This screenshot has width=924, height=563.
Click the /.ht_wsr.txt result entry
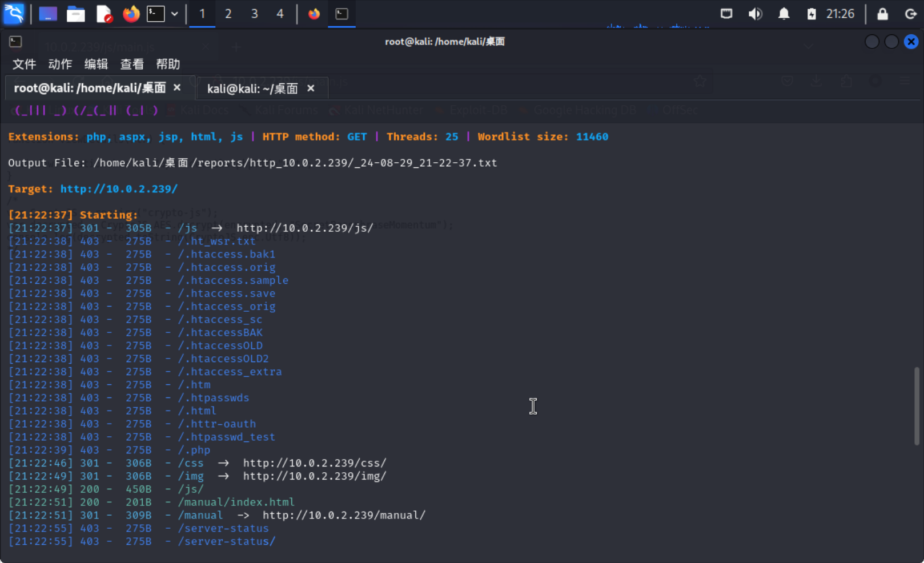(x=217, y=241)
